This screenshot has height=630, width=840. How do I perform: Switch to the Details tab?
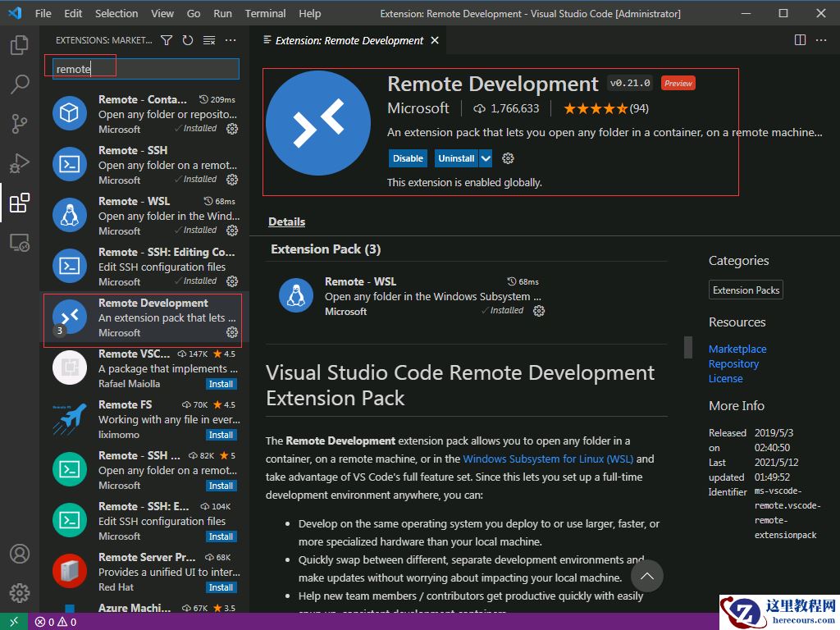click(286, 221)
